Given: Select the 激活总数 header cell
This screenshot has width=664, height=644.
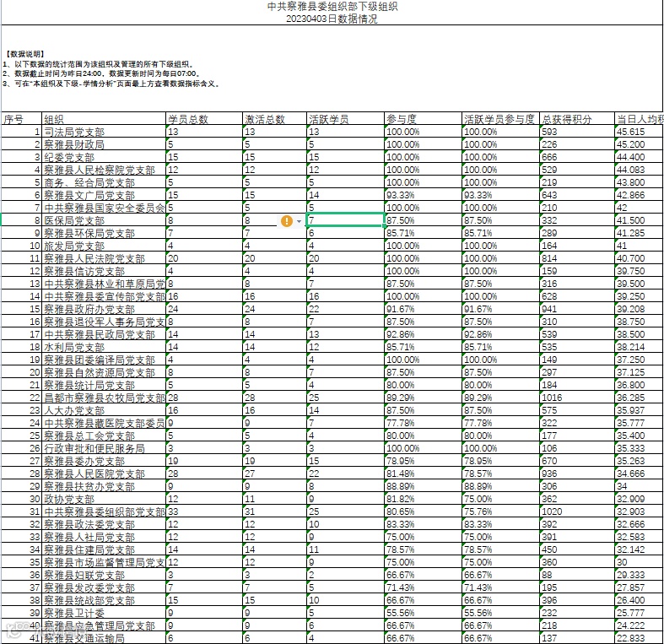Looking at the screenshot, I should point(274,119).
